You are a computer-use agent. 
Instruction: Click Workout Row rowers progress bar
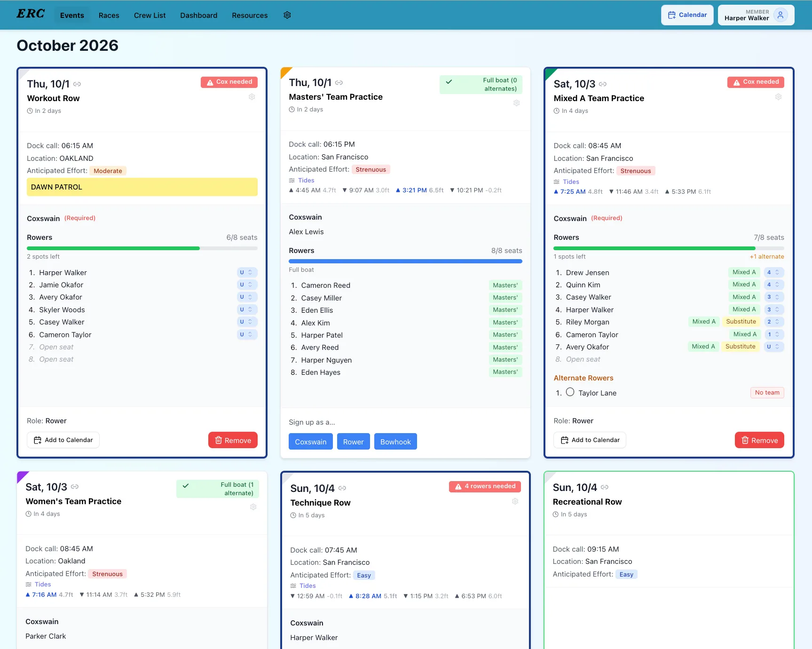tap(142, 248)
